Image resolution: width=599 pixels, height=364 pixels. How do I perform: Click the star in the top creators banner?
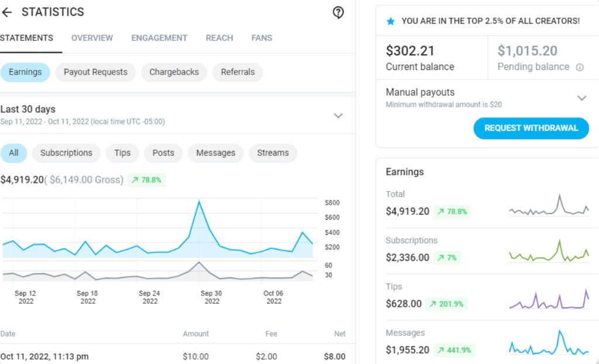[x=391, y=20]
